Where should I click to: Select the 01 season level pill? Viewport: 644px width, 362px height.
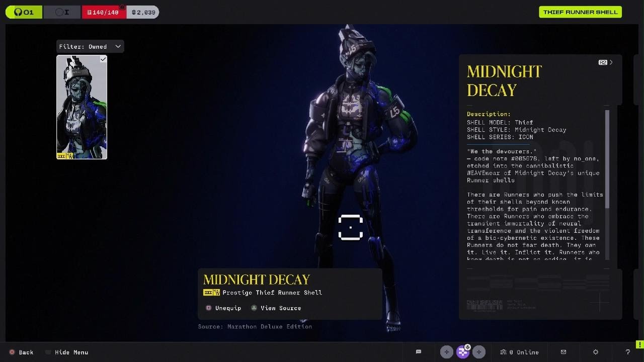point(24,12)
